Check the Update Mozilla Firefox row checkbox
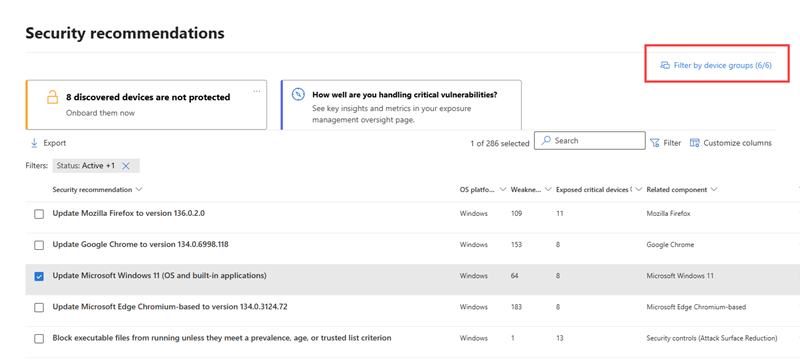The width and height of the screenshot is (800, 362). pyautogui.click(x=39, y=214)
